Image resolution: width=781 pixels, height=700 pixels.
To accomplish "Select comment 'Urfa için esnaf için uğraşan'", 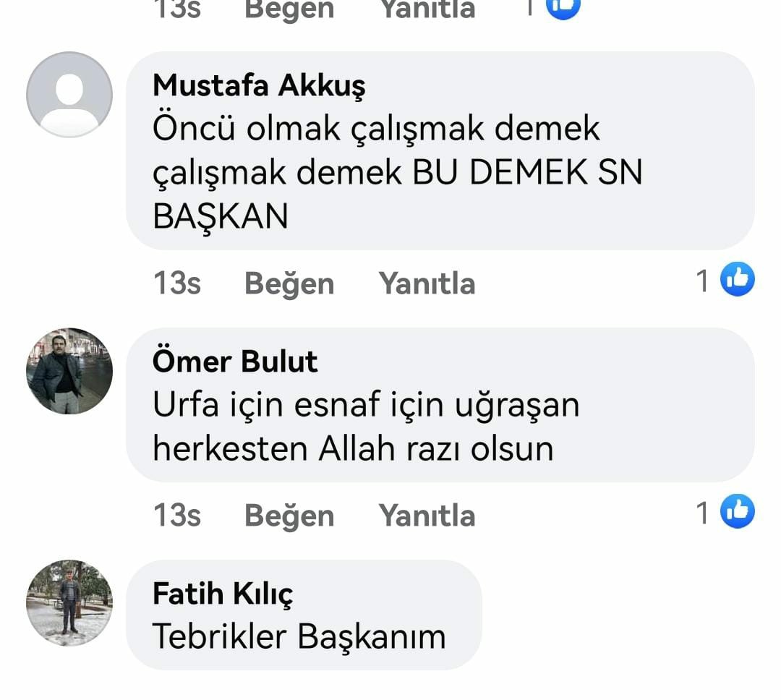I will click(x=366, y=405).
